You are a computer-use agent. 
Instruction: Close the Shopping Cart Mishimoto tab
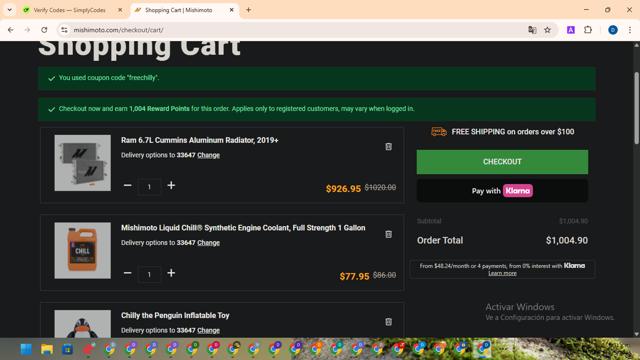pos(231,10)
